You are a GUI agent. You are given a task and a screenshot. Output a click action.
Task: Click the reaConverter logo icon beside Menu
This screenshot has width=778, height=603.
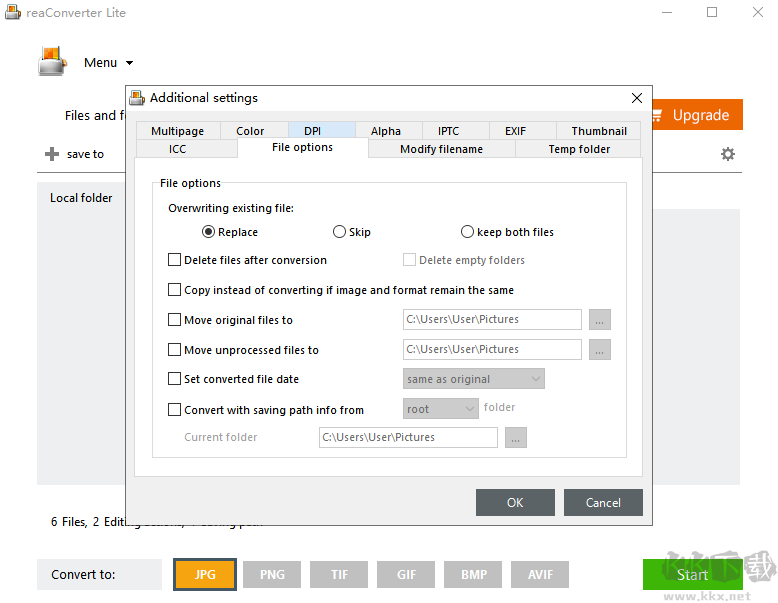pos(52,62)
